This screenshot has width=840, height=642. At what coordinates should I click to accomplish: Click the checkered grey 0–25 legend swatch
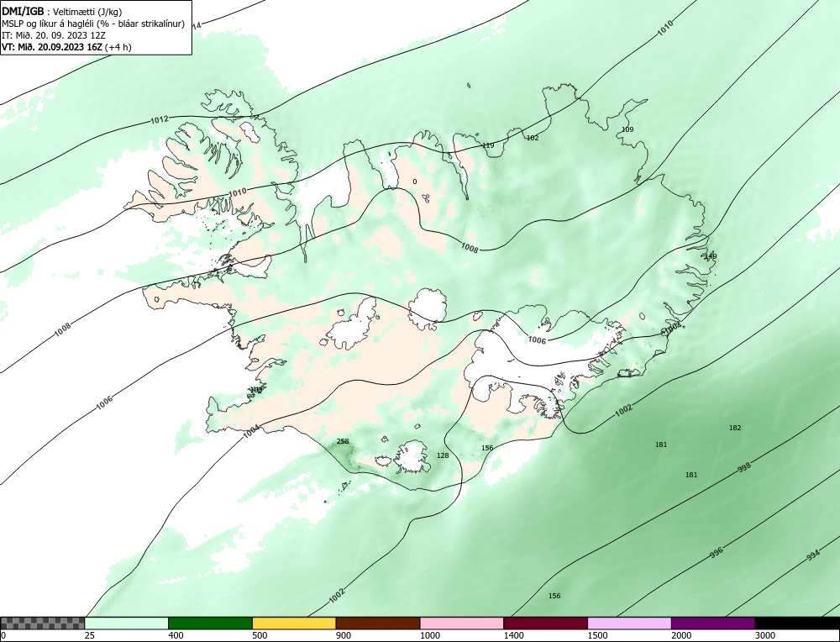42,623
